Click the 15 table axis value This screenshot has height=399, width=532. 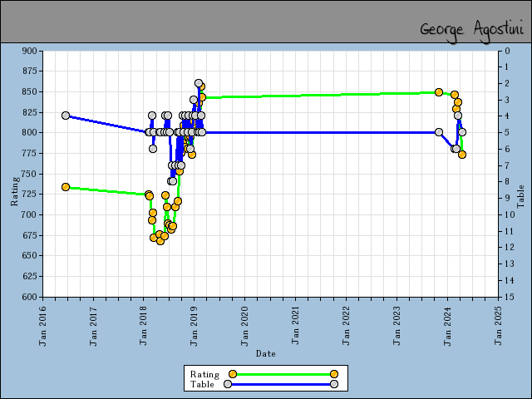(x=510, y=297)
